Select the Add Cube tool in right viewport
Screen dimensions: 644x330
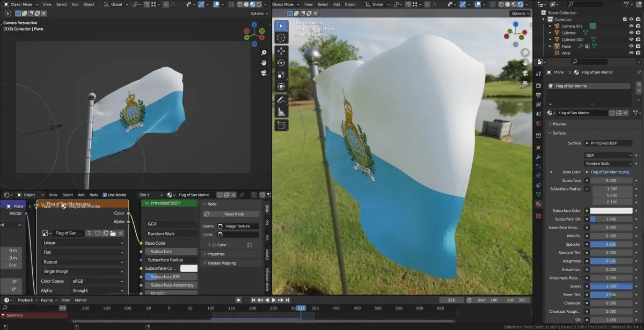point(281,124)
